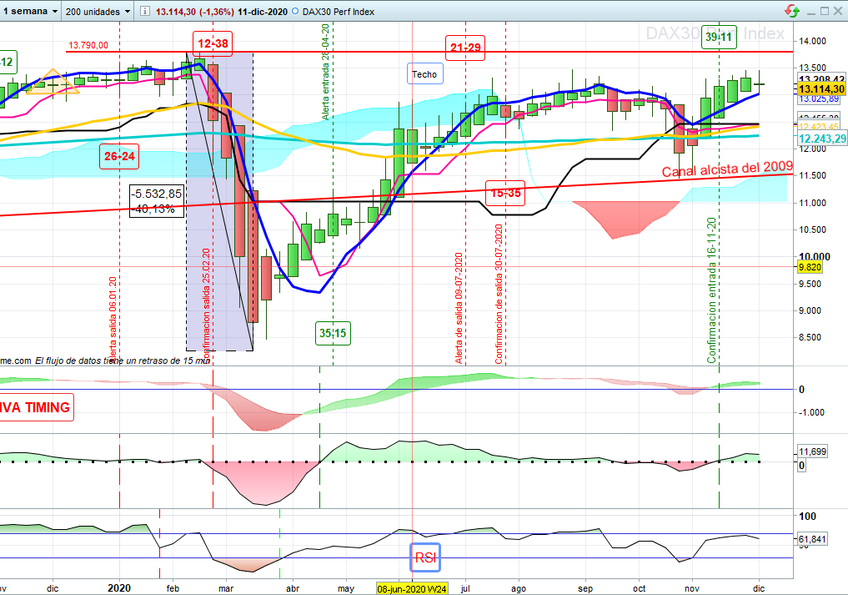Click the "Techo" annotation box

click(x=425, y=74)
